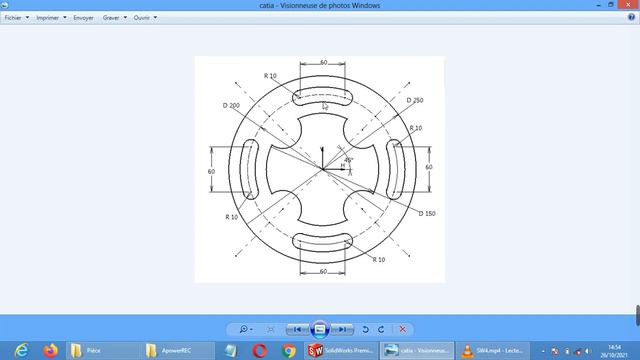Viewport: 640px width, 360px height.
Task: Rotate the image counterclockwise
Action: pos(365,329)
